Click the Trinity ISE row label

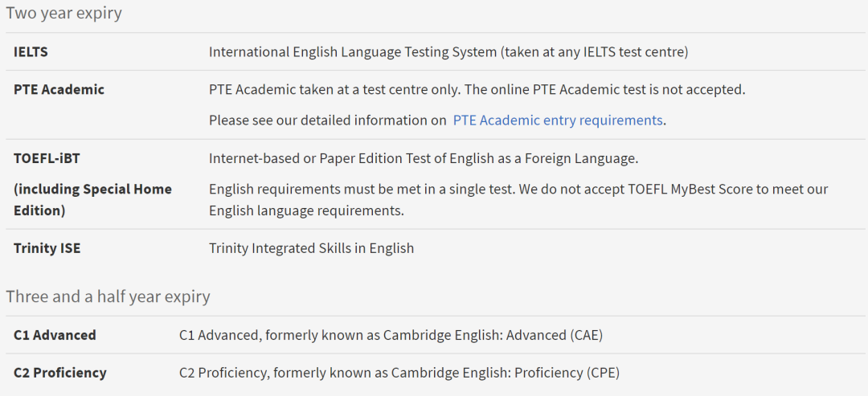pos(47,247)
